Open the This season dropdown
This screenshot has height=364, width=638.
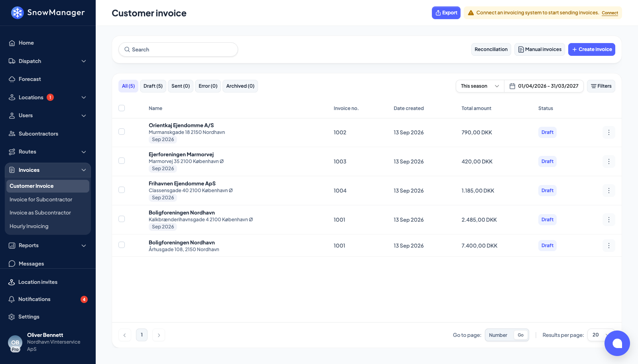point(480,86)
